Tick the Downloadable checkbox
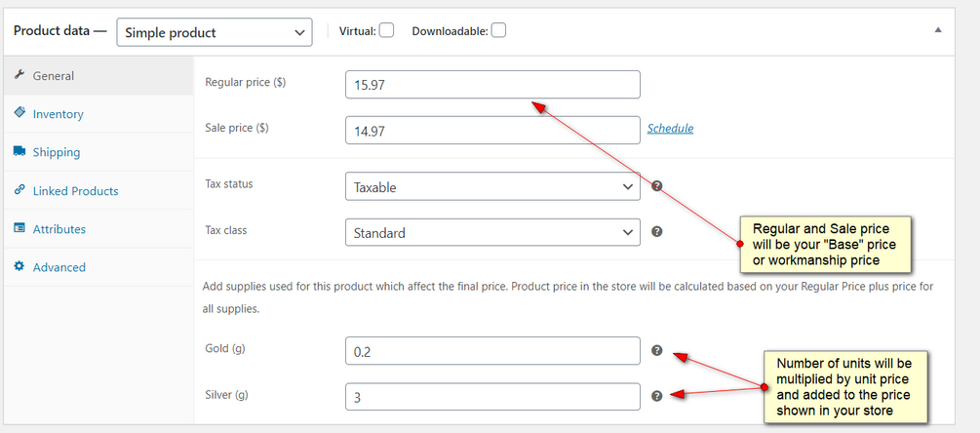This screenshot has height=433, width=980. coord(498,30)
